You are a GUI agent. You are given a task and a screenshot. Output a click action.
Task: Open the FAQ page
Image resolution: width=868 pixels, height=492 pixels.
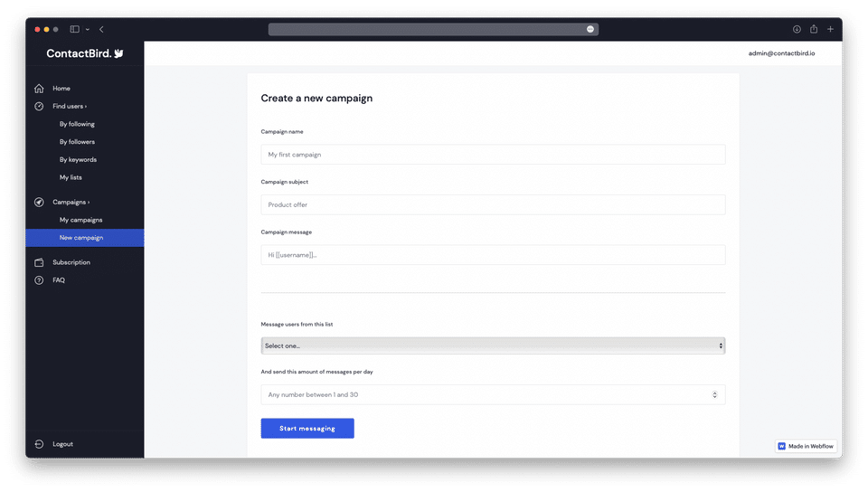pyautogui.click(x=59, y=280)
